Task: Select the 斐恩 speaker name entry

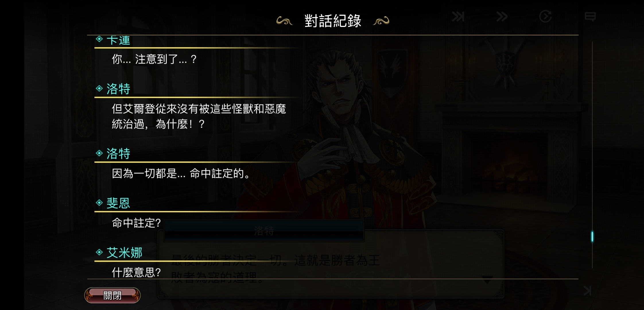Action: point(119,203)
